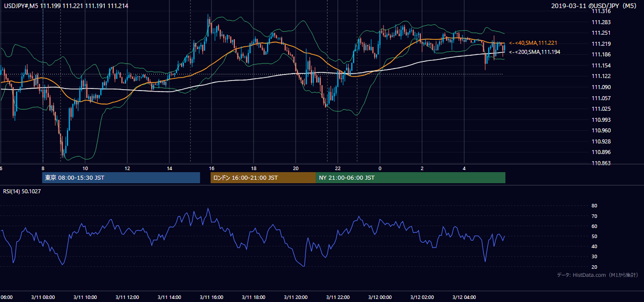The height and width of the screenshot is (302, 644).
Task: Click RSI scale value 30
Action: [x=594, y=257]
